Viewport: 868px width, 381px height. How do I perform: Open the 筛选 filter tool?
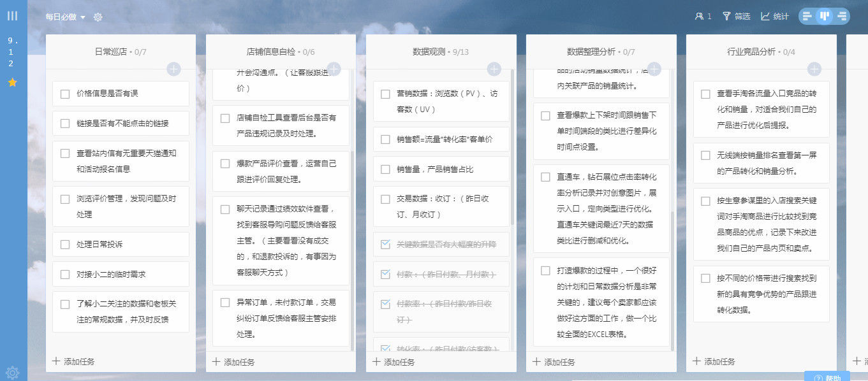[740, 16]
